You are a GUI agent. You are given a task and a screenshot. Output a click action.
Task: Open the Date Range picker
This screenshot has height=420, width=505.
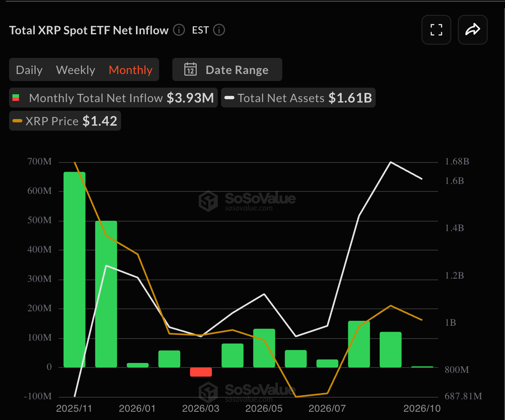227,69
